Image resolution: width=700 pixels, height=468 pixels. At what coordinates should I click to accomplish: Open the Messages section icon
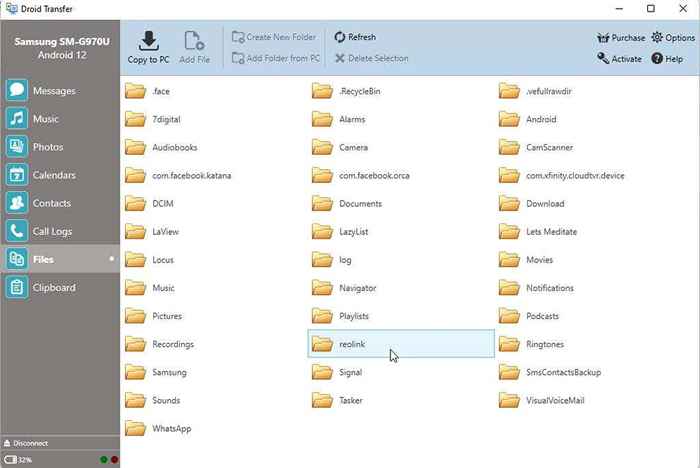[17, 91]
